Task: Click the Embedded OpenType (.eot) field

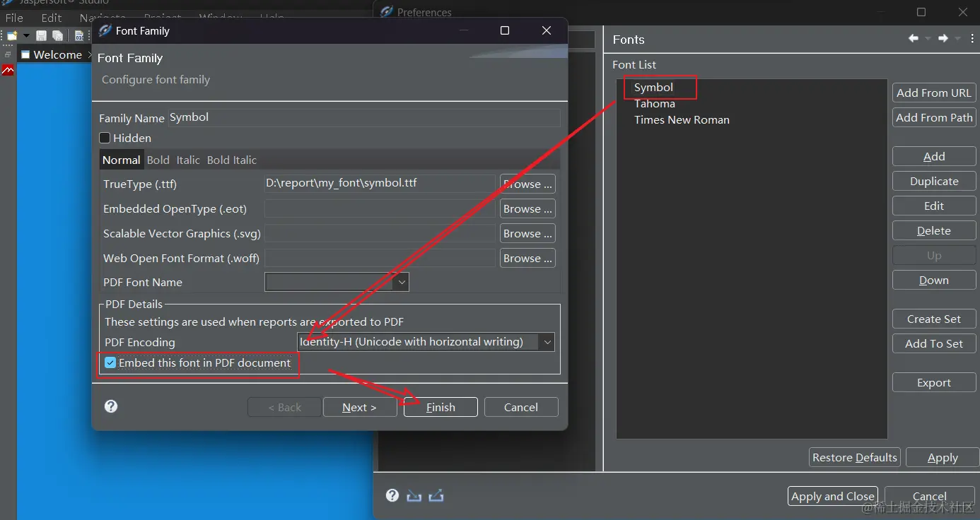Action: tap(380, 208)
